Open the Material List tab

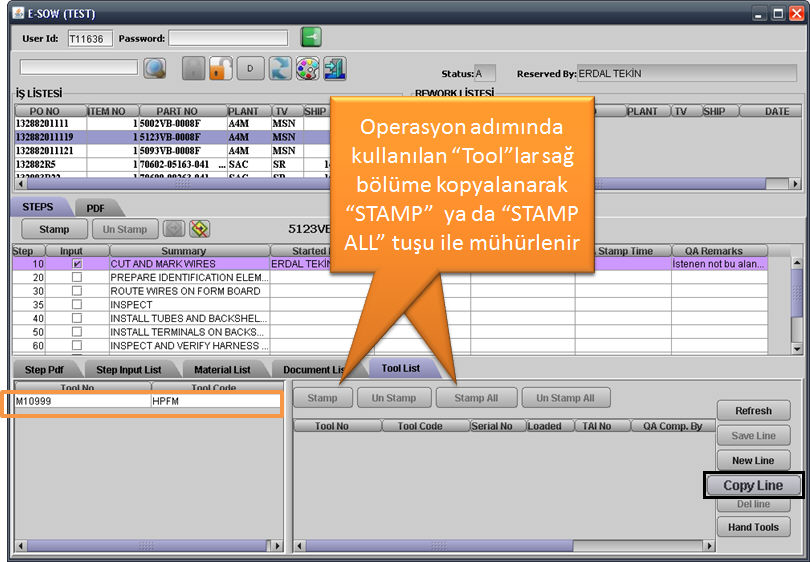(222, 369)
